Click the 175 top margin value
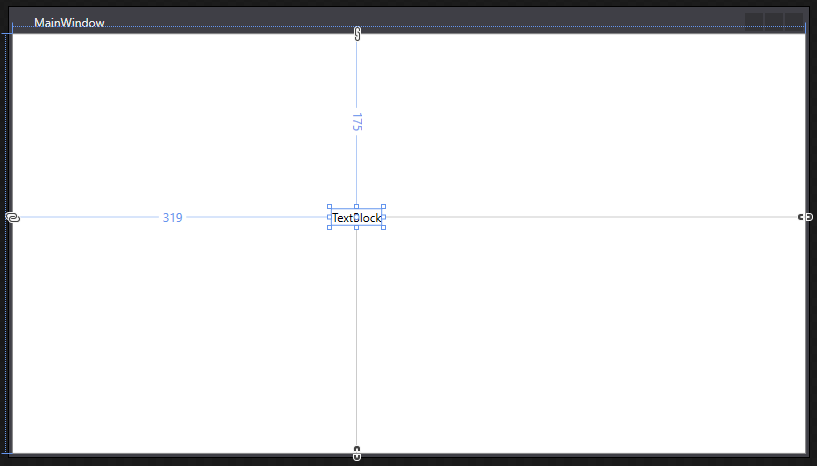Viewport: 817px width, 466px height. pos(357,122)
